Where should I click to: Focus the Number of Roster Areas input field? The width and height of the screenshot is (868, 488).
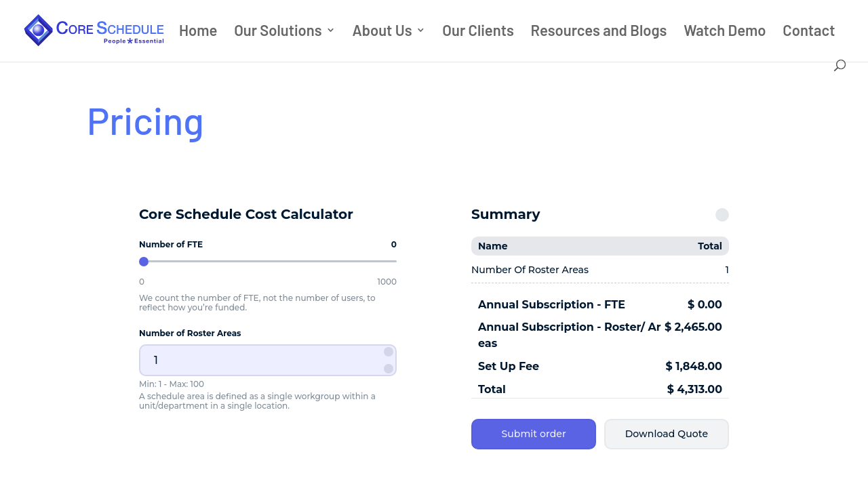(261, 361)
